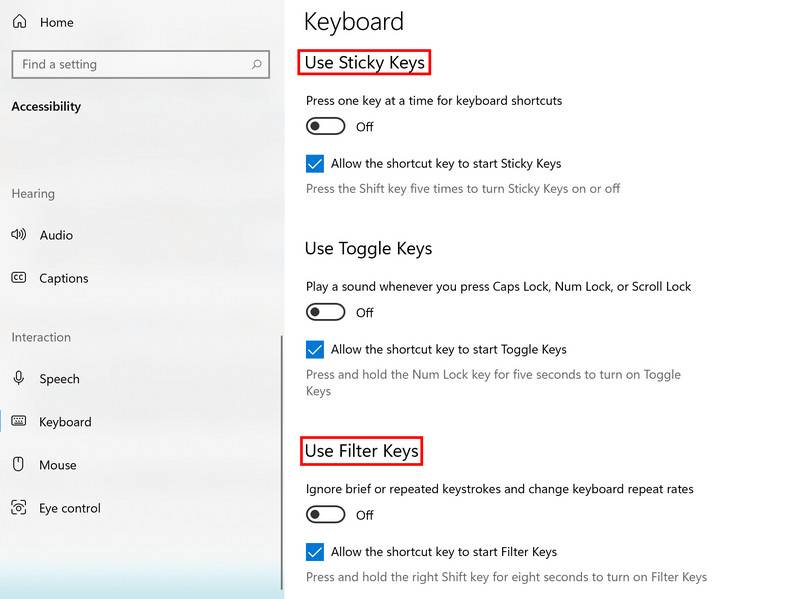Uncheck shortcut key option for Toggle Keys

317,349
